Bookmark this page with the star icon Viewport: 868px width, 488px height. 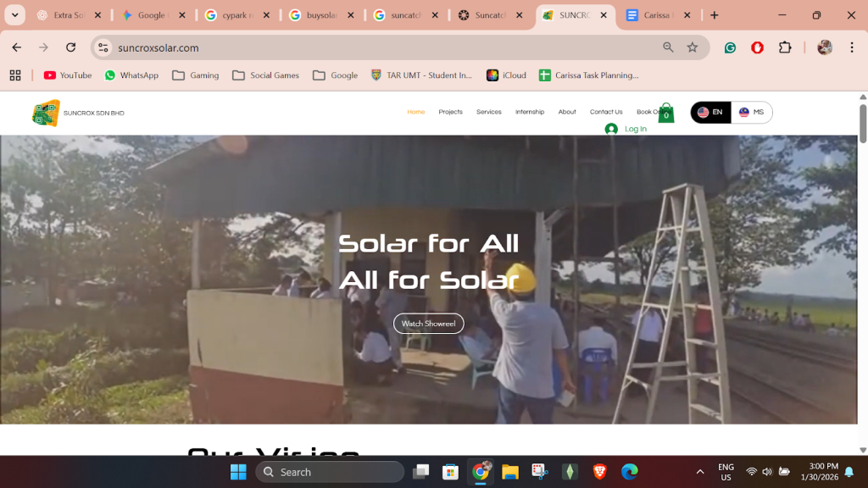(693, 47)
